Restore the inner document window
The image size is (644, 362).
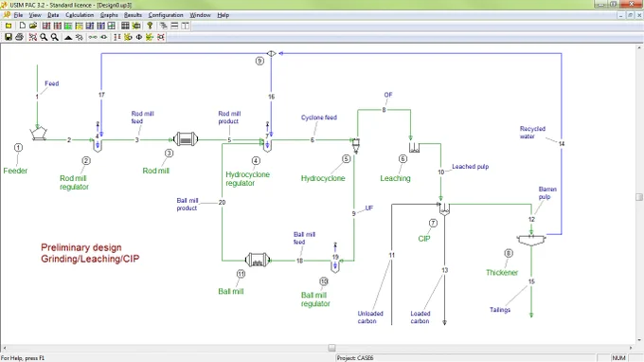tap(630, 15)
